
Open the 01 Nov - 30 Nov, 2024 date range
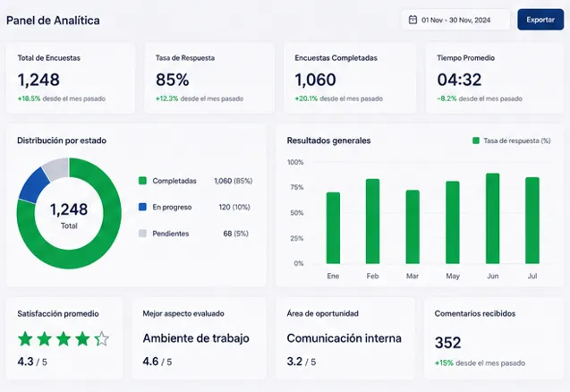pyautogui.click(x=455, y=20)
